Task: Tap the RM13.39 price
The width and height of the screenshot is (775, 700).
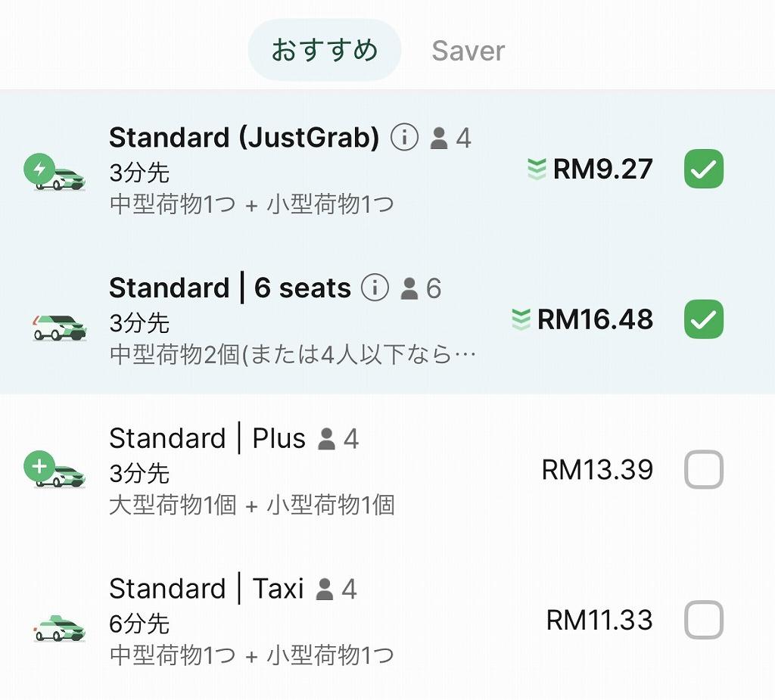Action: (597, 470)
